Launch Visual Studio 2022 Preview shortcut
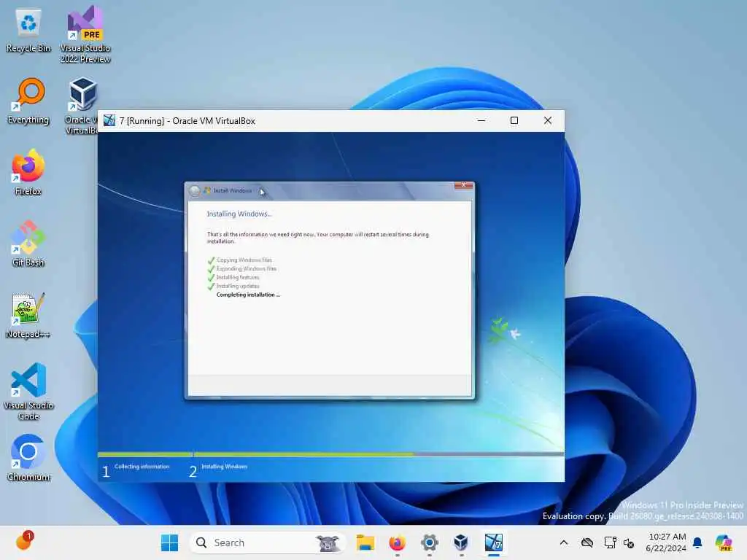747x560 pixels. [x=85, y=34]
